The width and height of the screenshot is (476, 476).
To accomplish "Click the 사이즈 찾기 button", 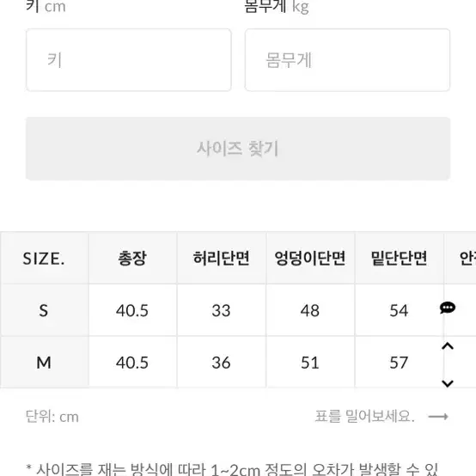I will click(238, 149).
